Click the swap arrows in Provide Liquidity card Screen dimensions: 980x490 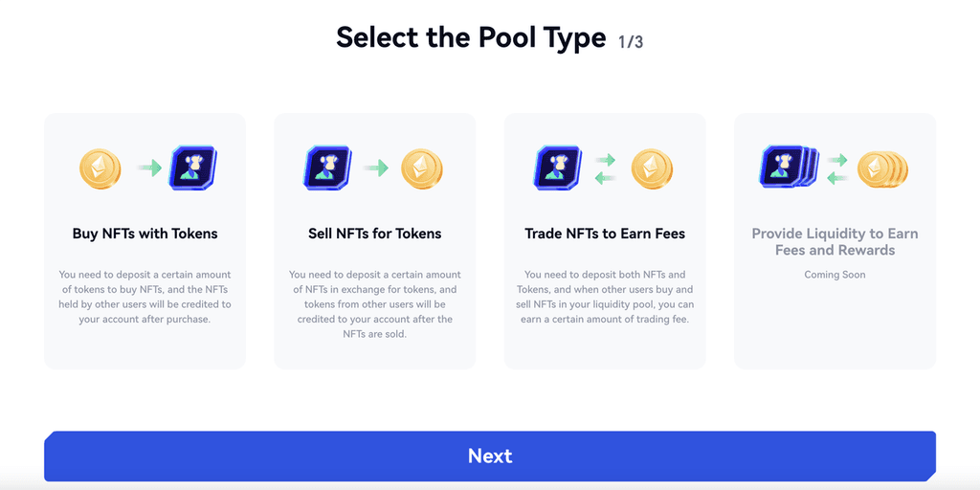tap(836, 169)
